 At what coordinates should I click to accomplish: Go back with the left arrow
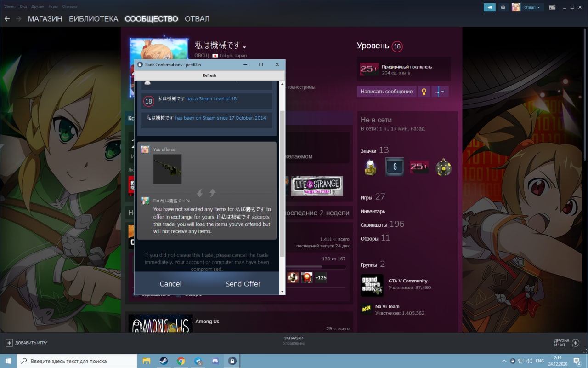coord(7,19)
